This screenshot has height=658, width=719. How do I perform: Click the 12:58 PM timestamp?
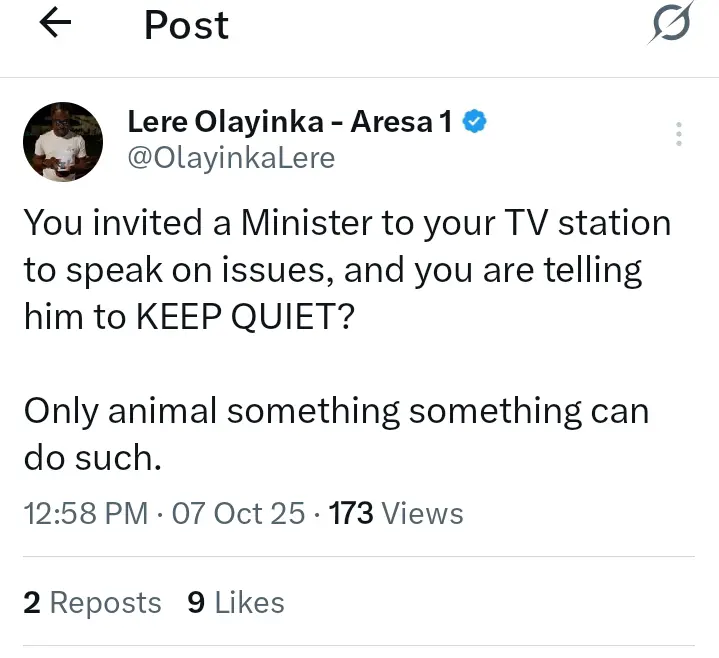[88, 514]
